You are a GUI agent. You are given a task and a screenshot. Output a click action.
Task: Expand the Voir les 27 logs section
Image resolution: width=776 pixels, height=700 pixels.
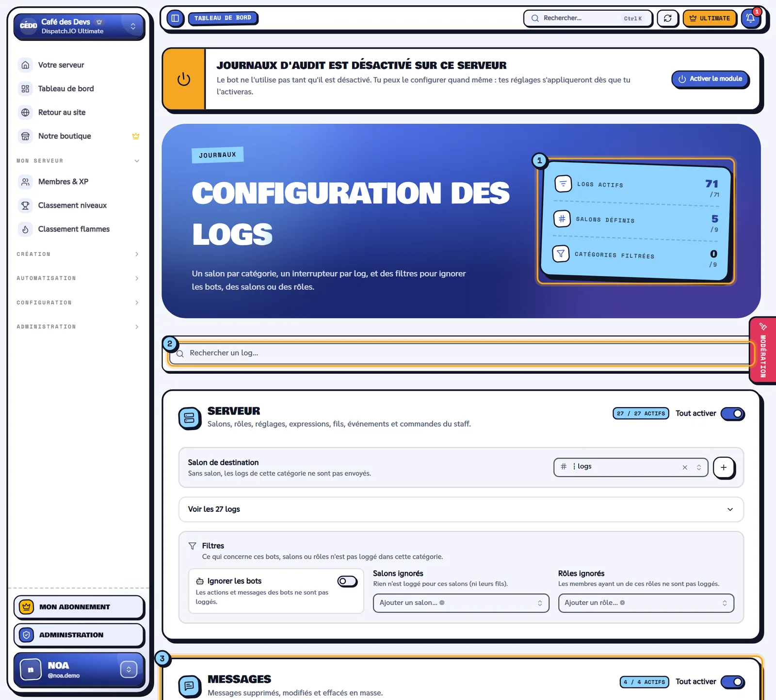(461, 509)
